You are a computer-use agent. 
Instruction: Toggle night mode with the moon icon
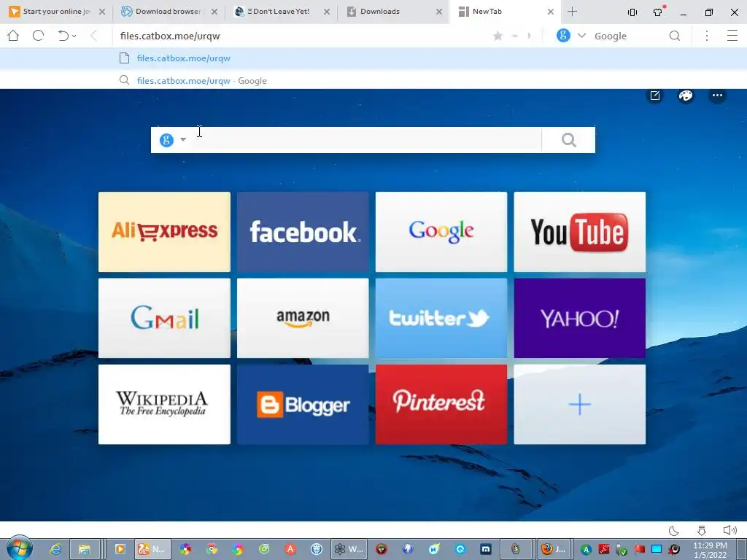click(x=673, y=530)
